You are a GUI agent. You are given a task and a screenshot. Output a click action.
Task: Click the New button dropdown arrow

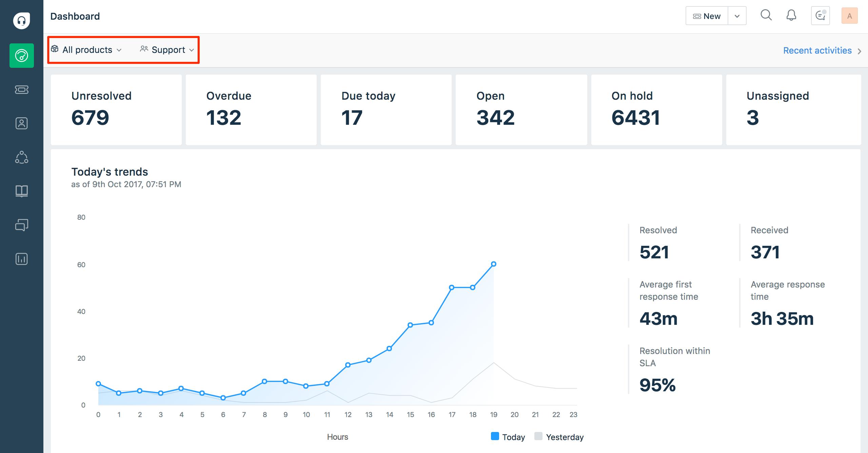coord(738,16)
